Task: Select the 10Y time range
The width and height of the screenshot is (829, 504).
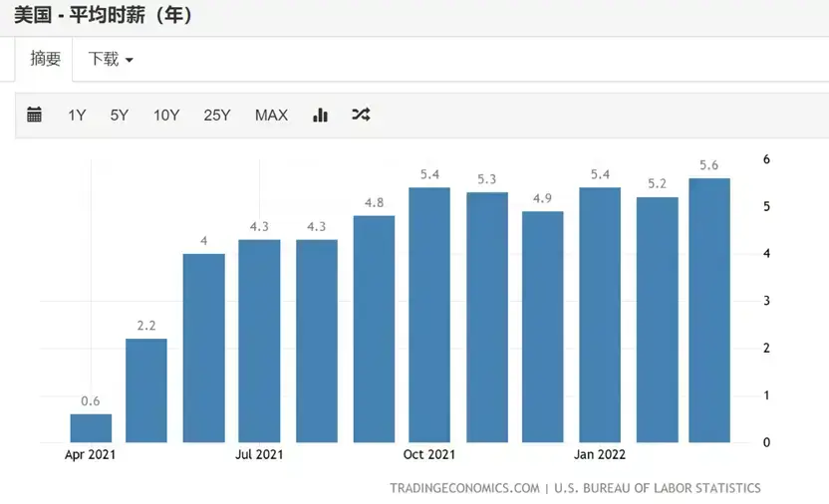Action: point(166,116)
